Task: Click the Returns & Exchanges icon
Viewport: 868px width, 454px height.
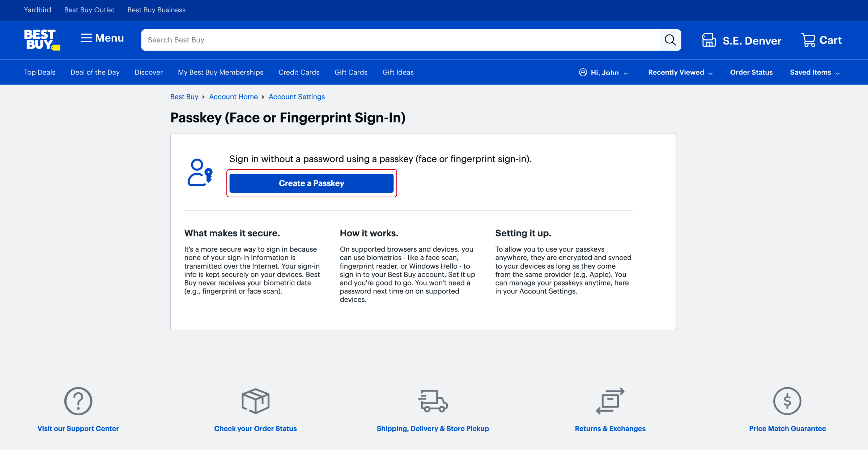Action: click(x=610, y=401)
